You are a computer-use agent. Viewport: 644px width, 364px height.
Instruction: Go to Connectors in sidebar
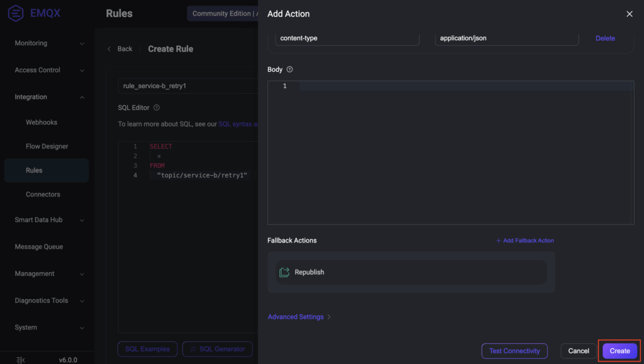pyautogui.click(x=43, y=195)
